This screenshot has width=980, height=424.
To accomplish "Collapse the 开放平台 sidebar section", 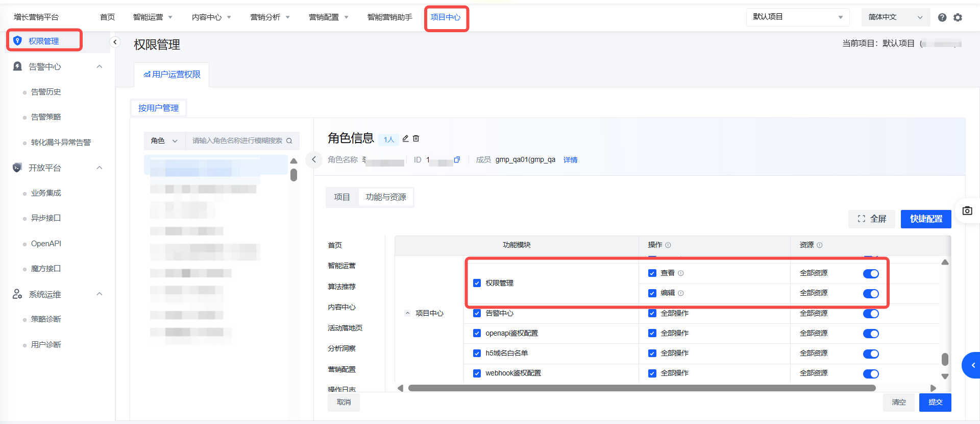I will point(100,168).
